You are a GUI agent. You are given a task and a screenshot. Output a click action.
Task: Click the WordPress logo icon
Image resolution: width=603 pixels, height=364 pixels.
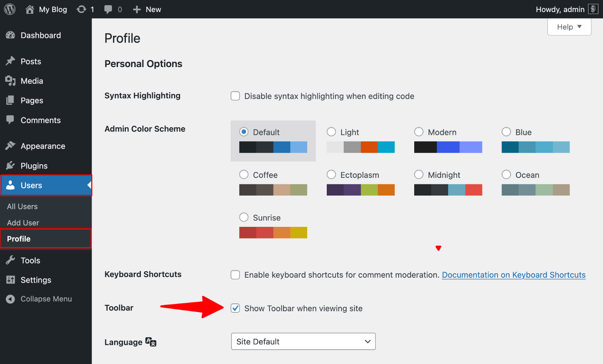tap(10, 9)
